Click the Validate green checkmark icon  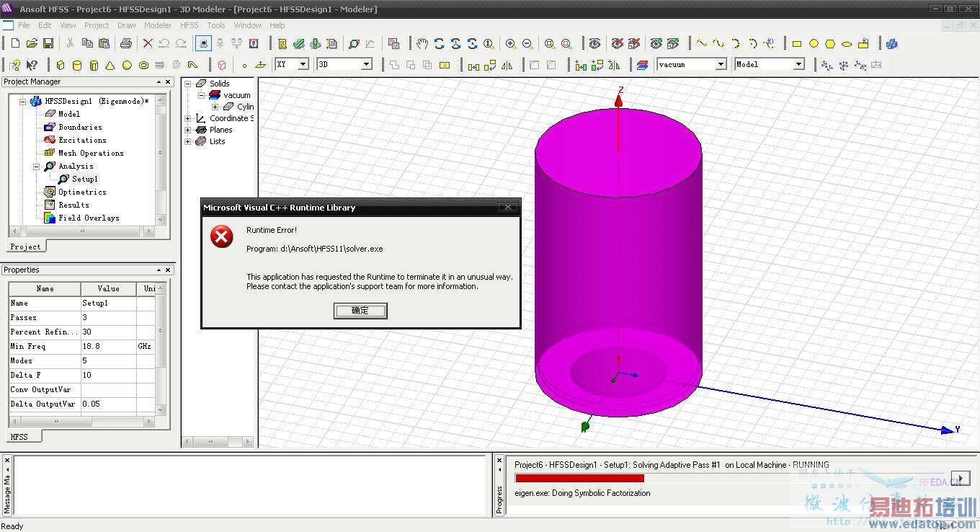298,44
